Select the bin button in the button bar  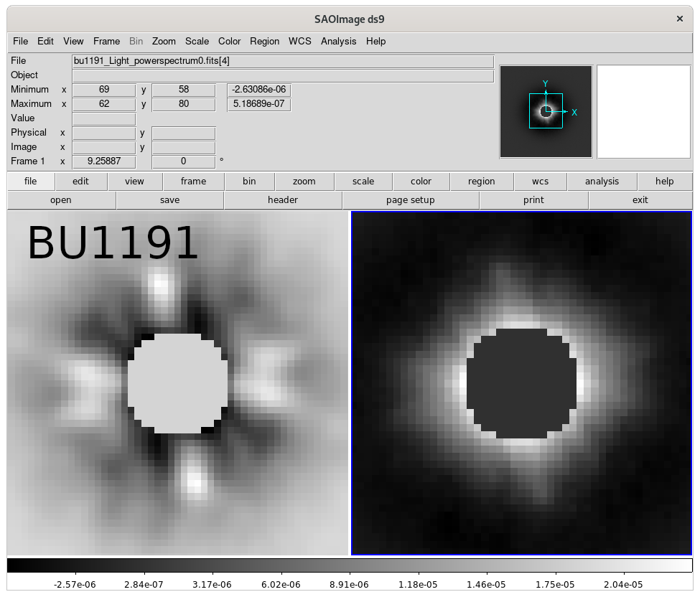(x=249, y=181)
